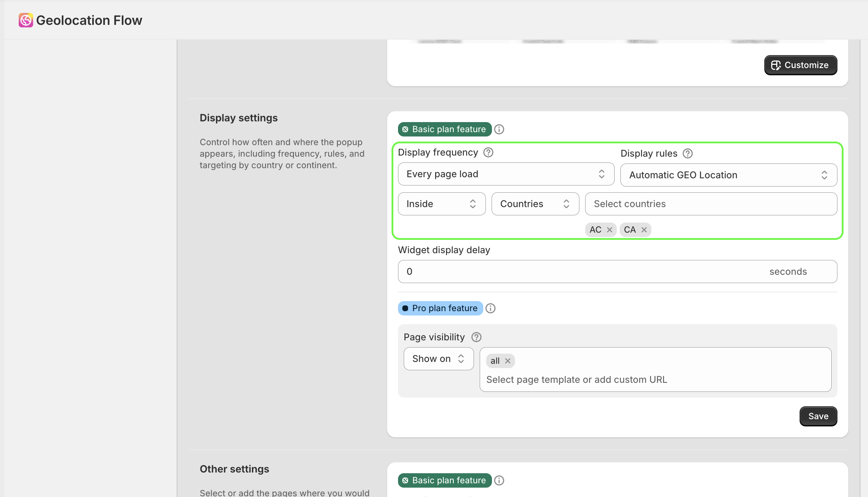Open the Display frequency help tooltip

click(488, 152)
